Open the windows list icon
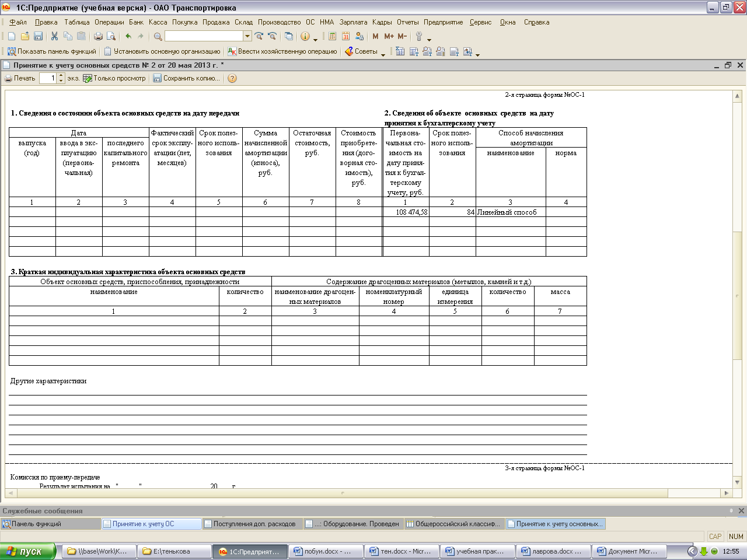This screenshot has width=747, height=560. 289,36
